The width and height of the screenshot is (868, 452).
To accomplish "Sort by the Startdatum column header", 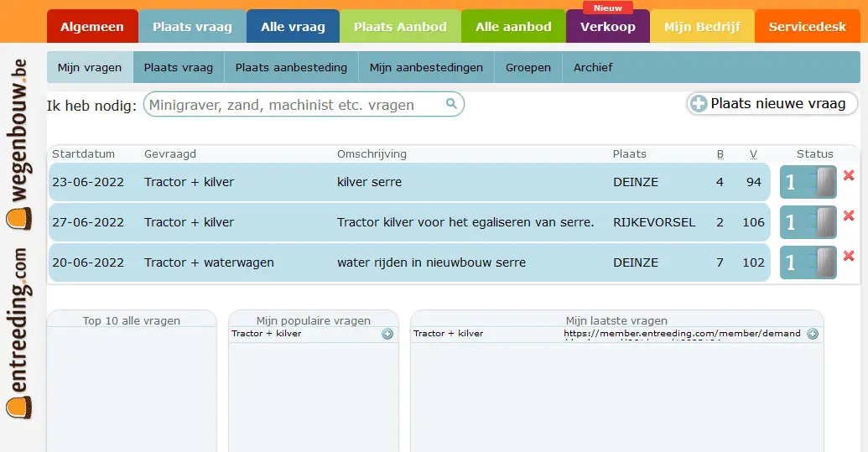I will (83, 153).
